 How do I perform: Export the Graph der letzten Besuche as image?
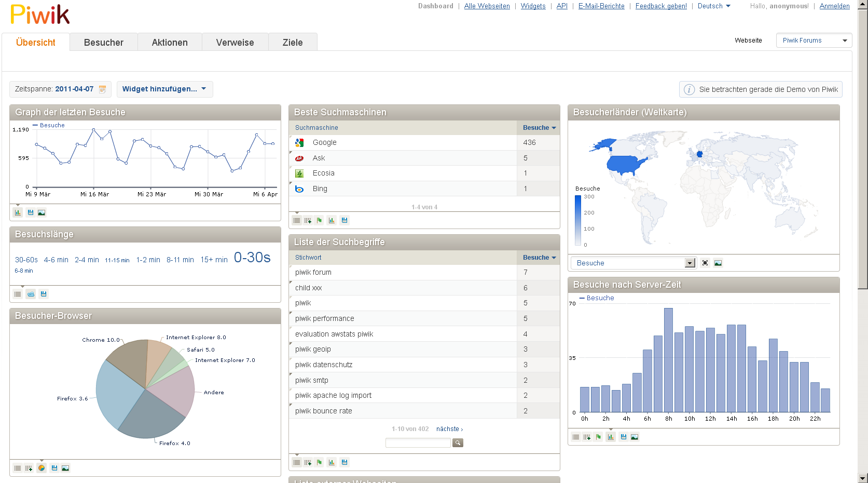pyautogui.click(x=42, y=212)
